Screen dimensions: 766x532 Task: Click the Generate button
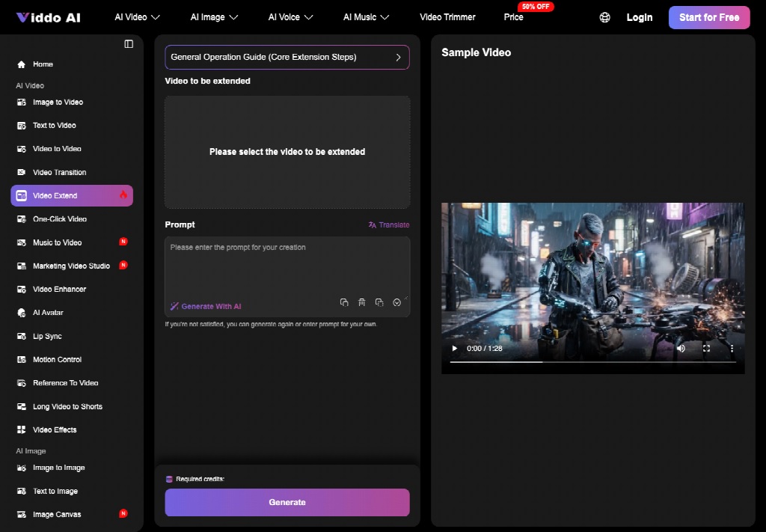pyautogui.click(x=287, y=502)
